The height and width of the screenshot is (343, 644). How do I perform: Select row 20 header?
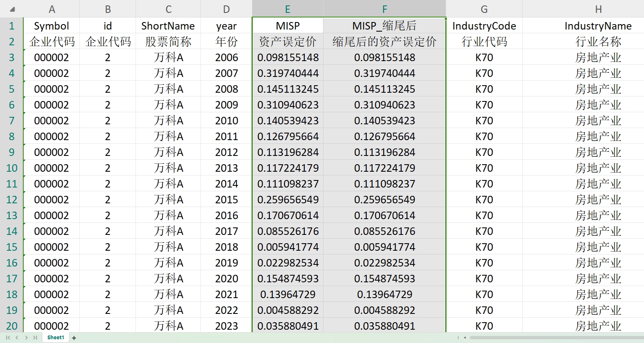pos(12,326)
